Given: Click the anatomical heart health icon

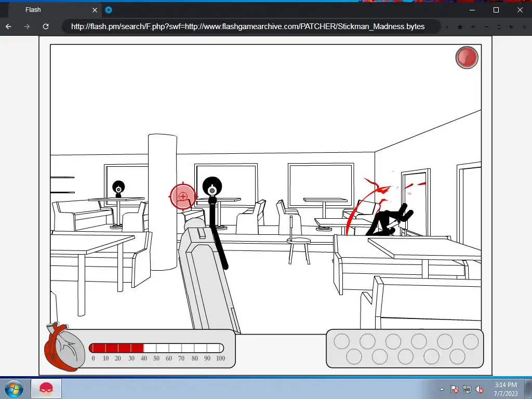Looking at the screenshot, I should (x=64, y=347).
